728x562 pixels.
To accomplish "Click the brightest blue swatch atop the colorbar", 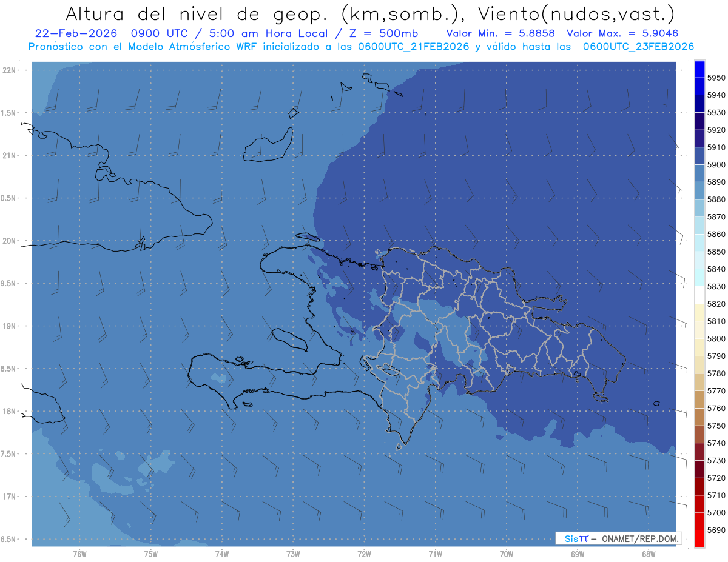I will pos(699,69).
